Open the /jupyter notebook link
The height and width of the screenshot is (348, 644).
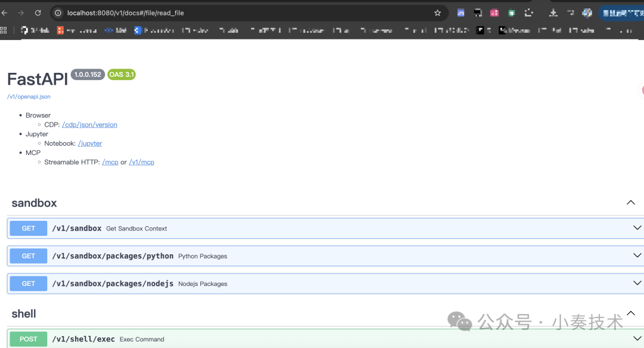[89, 143]
